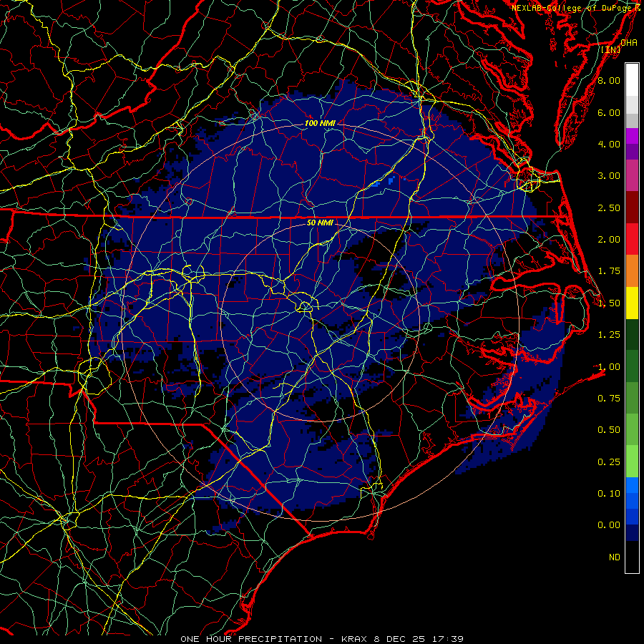Click the 0.10 legend value

point(609,493)
